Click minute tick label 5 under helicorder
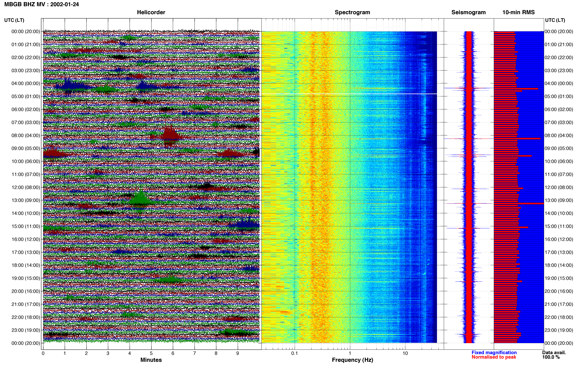The image size is (588, 368). [151, 353]
